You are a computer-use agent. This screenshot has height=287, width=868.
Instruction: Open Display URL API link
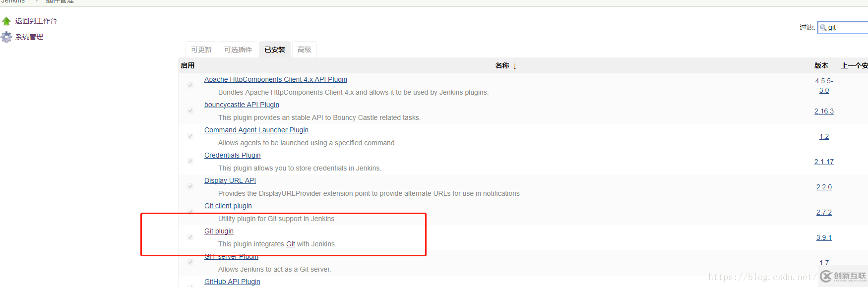[230, 180]
